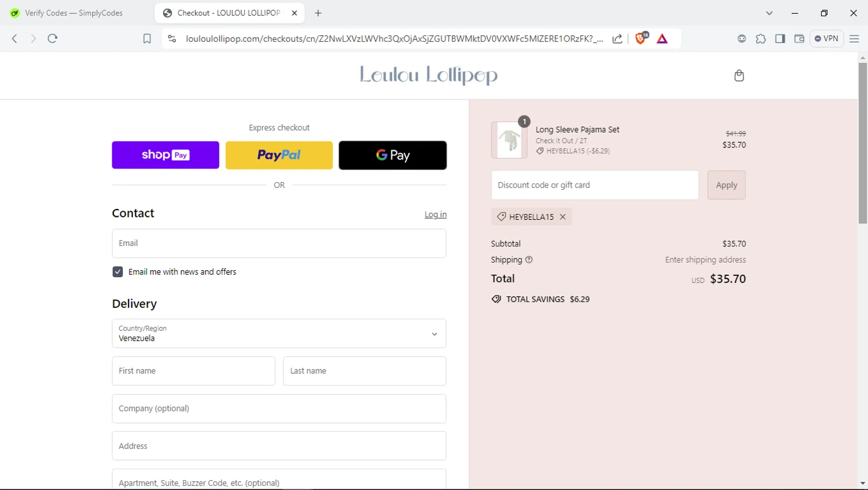Image resolution: width=868 pixels, height=490 pixels.
Task: Click the struck-through $41.99 price
Action: (x=736, y=134)
